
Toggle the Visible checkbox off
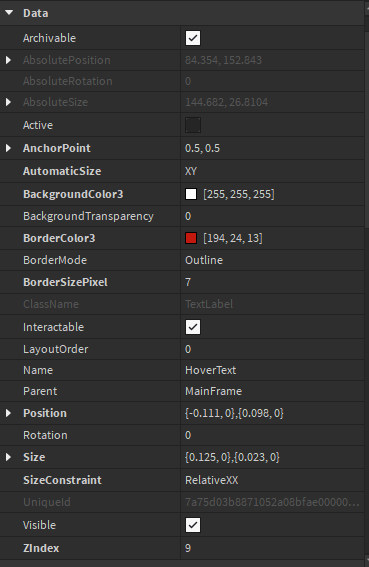tap(193, 525)
